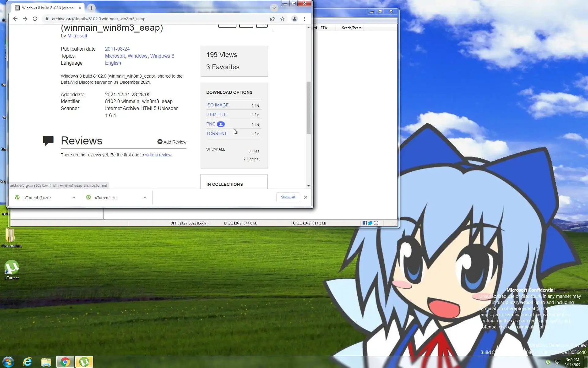Click the ISO IMAGE download link
This screenshot has width=588, height=368.
click(217, 105)
